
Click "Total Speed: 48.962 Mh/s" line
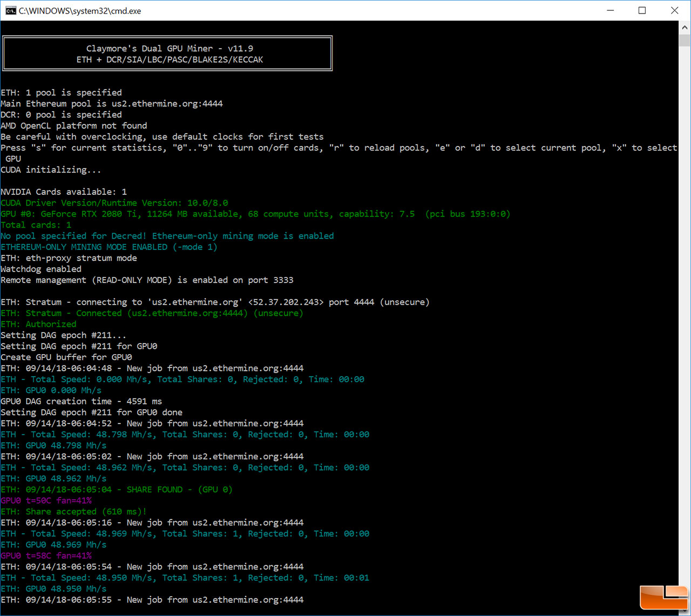tap(185, 468)
